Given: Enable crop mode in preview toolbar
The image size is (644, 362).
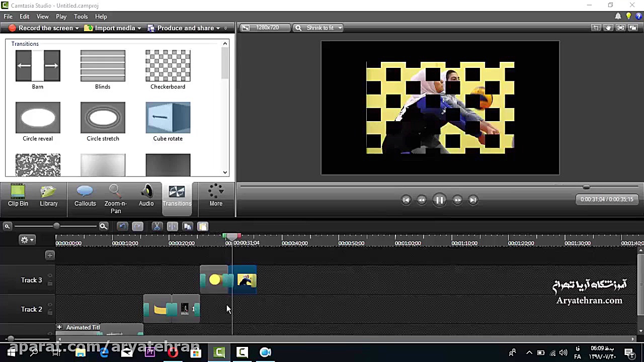Looking at the screenshot, I should point(596,28).
